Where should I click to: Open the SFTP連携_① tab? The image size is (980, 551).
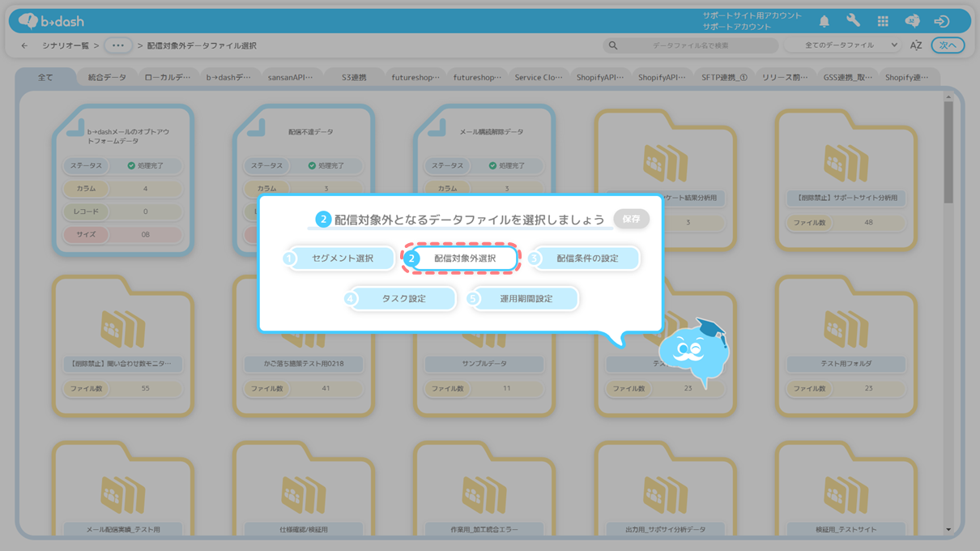724,78
